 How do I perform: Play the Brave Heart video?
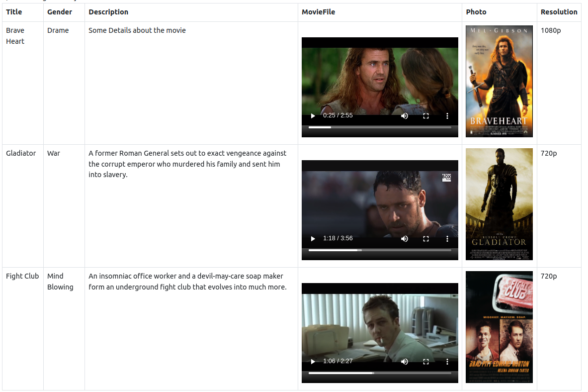[x=313, y=115]
